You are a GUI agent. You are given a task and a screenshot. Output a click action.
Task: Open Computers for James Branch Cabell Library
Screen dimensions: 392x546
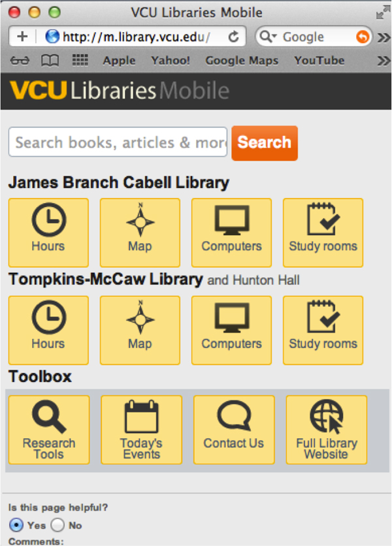[x=231, y=233]
